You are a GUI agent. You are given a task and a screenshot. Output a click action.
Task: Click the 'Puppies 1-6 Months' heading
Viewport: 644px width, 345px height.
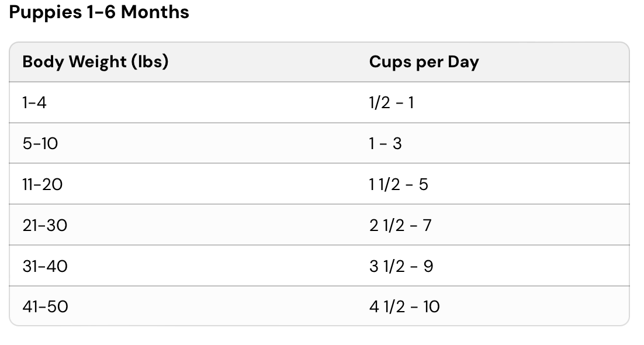[x=99, y=13]
